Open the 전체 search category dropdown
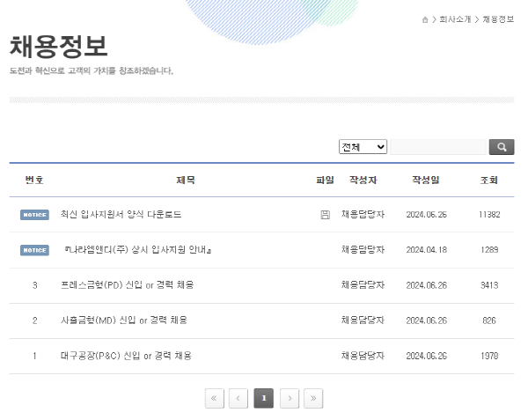 coord(363,147)
